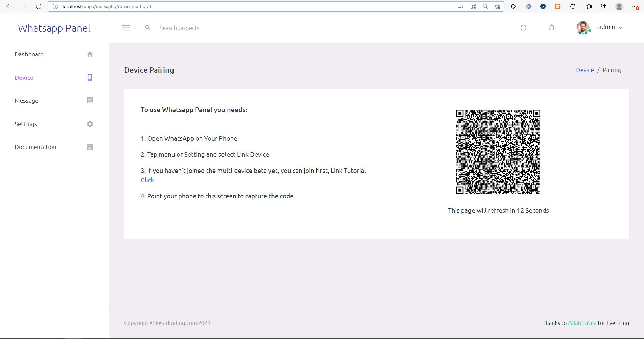Screen dimensions: 644x339
Task: Click the Settings gear icon
Action: tap(90, 124)
